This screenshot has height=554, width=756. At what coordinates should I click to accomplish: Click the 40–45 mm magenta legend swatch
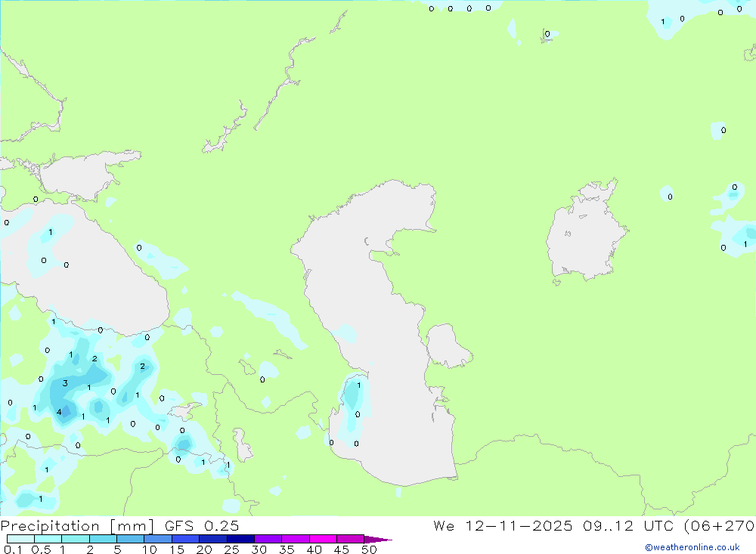[323, 539]
